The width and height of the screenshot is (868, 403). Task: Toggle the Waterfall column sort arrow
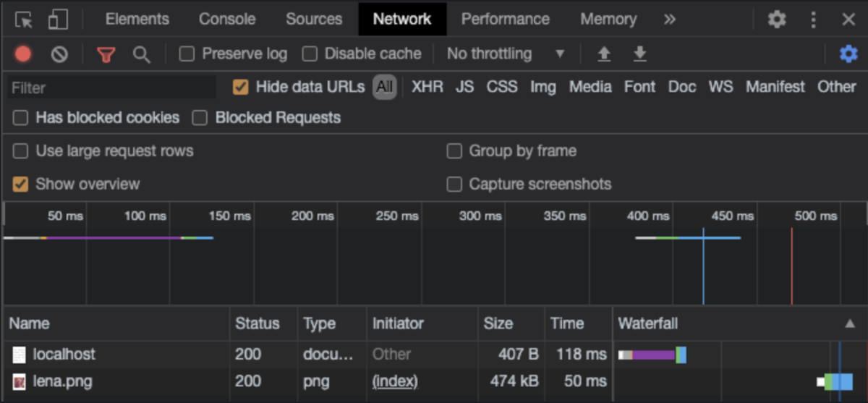click(850, 324)
